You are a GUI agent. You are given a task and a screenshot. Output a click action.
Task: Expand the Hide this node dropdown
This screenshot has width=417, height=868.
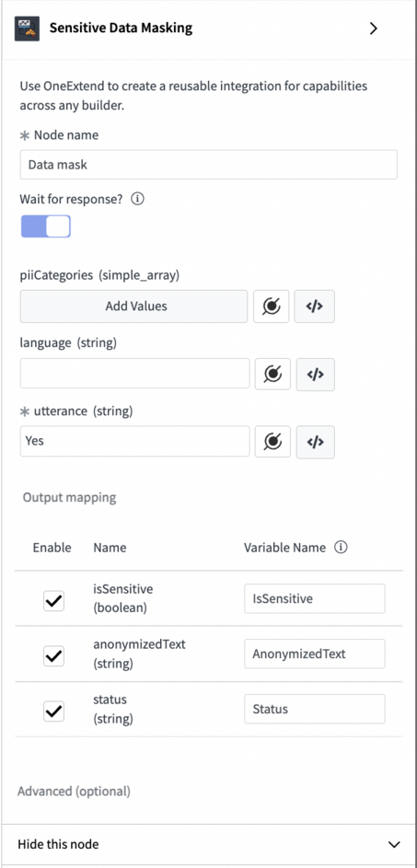click(x=208, y=844)
